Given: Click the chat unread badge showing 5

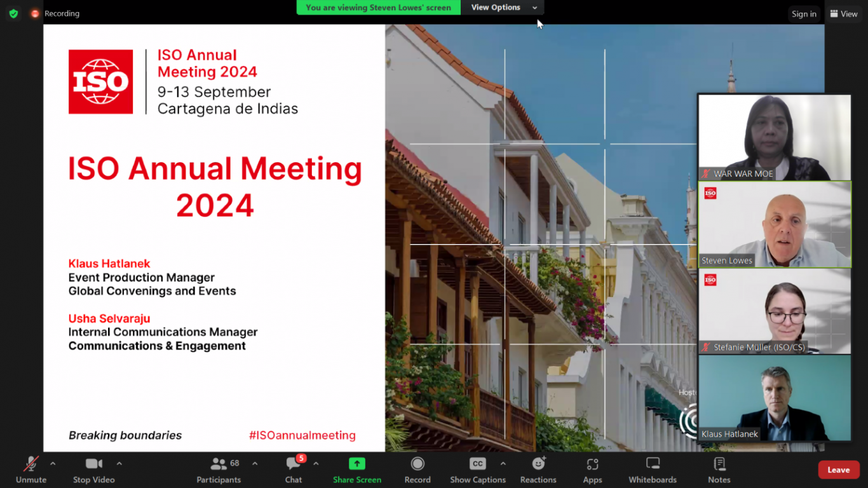Looking at the screenshot, I should click(x=301, y=458).
